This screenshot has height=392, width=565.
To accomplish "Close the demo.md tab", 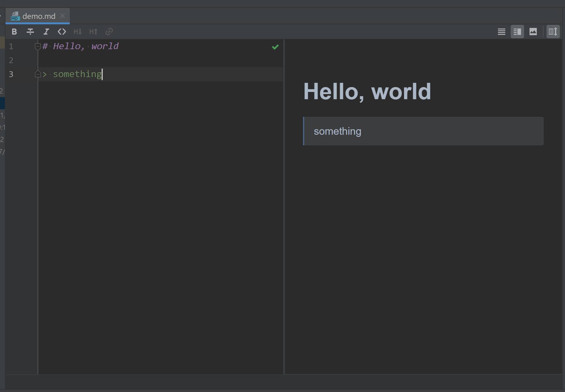I will [x=63, y=16].
